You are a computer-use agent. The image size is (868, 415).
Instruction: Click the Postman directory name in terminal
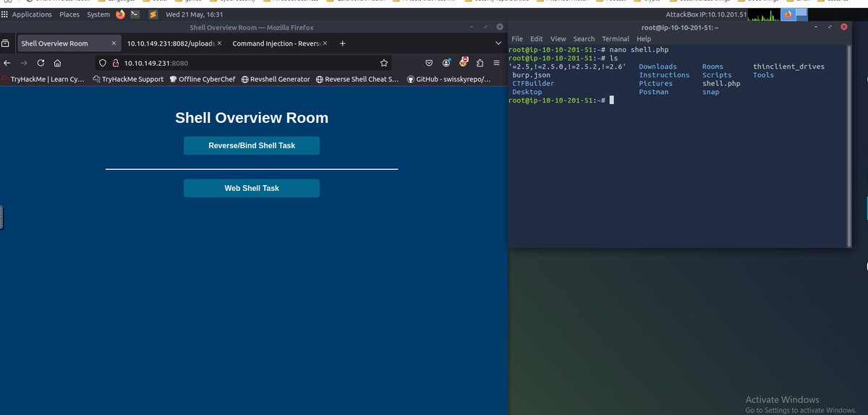pos(653,93)
